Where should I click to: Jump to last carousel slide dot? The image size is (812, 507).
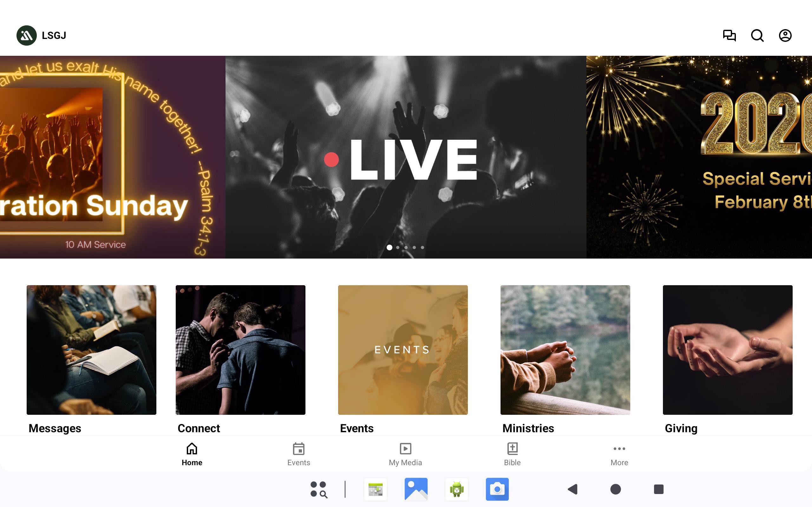tap(422, 247)
